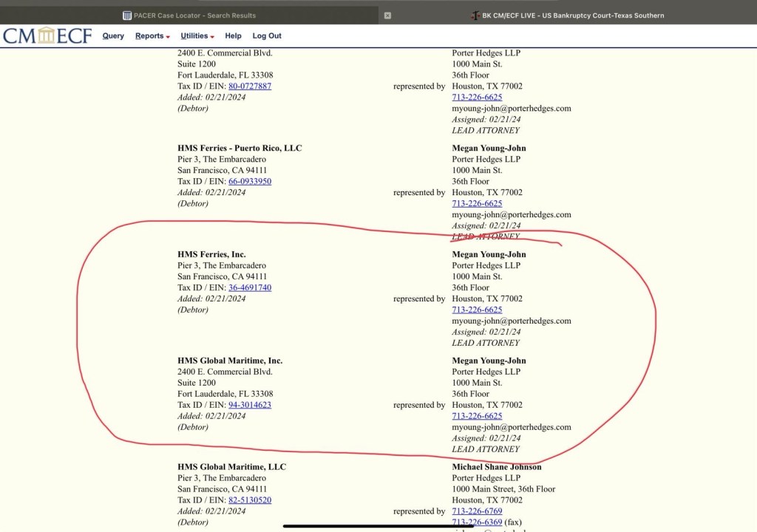Tap attorney phone link for HMS Ferries, Inc.
The height and width of the screenshot is (532, 757).
click(477, 310)
